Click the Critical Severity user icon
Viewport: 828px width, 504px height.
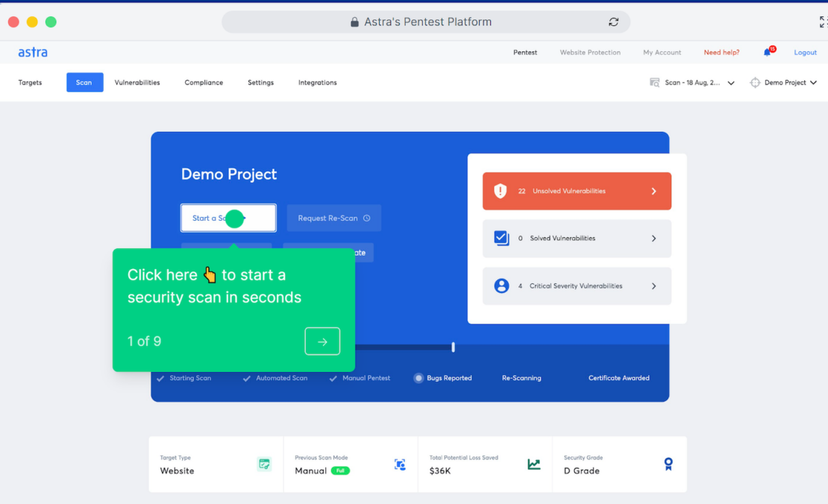pyautogui.click(x=501, y=286)
